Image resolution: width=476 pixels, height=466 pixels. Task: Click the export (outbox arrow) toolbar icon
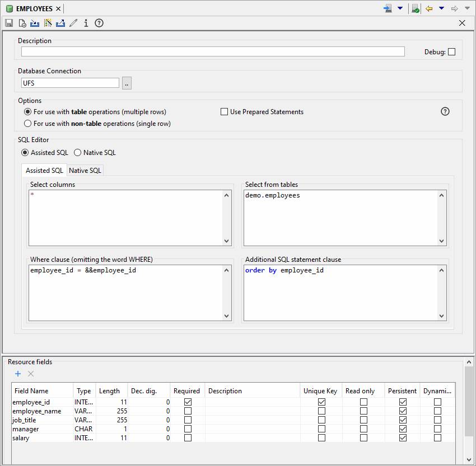[x=60, y=23]
